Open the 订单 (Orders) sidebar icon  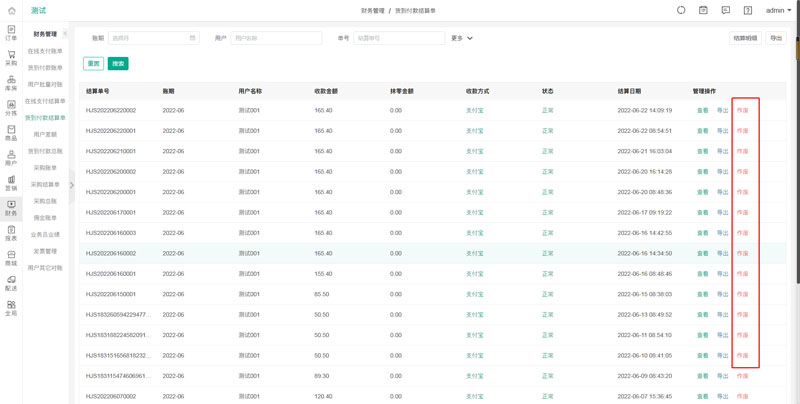click(x=11, y=33)
